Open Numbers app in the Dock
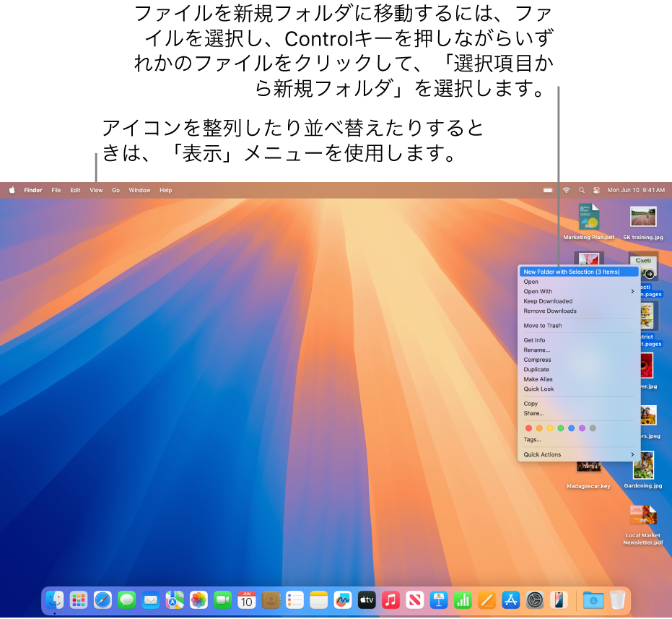The width and height of the screenshot is (672, 619). tap(463, 600)
